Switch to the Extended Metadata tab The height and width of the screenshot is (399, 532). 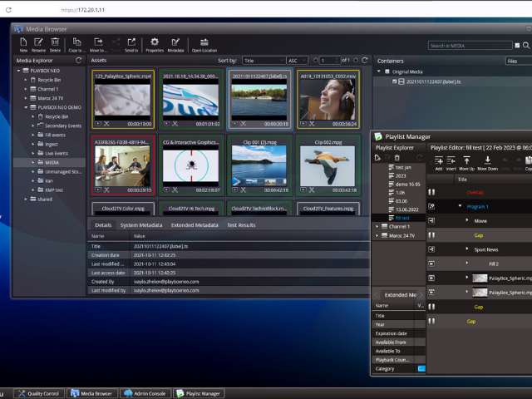pyautogui.click(x=195, y=225)
